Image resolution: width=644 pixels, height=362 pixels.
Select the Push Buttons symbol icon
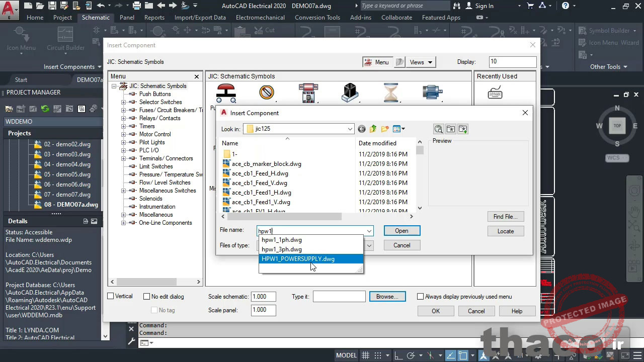225,93
